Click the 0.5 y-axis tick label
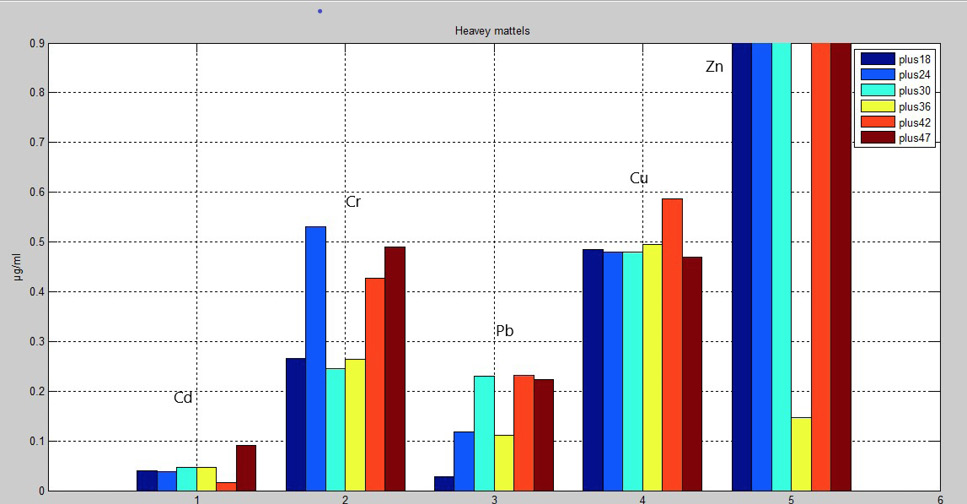 click(x=36, y=242)
